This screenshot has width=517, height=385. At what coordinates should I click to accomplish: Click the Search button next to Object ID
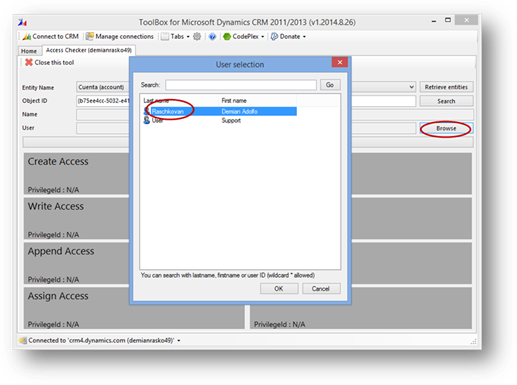446,101
